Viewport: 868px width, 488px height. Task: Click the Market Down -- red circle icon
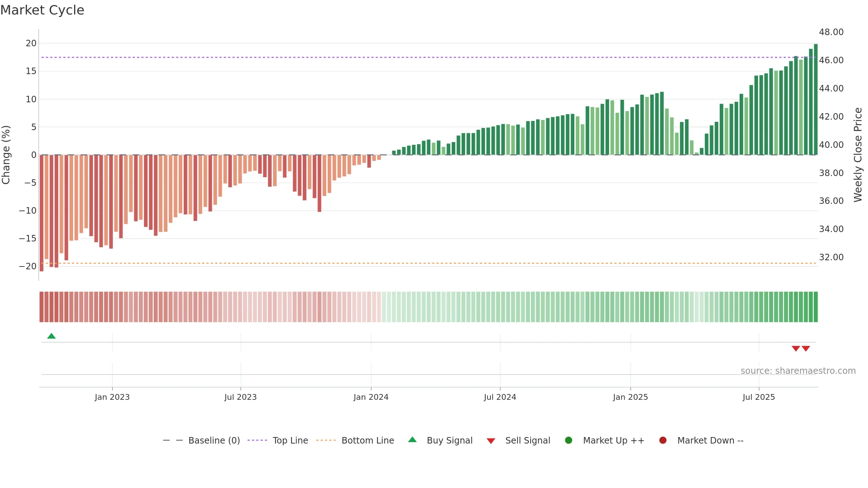pos(663,440)
